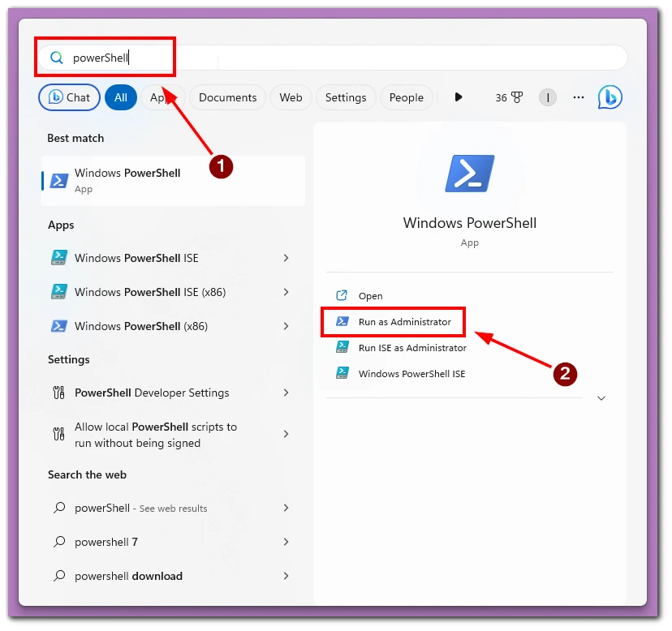
Task: Click the '36' rewards points count
Action: pos(501,98)
